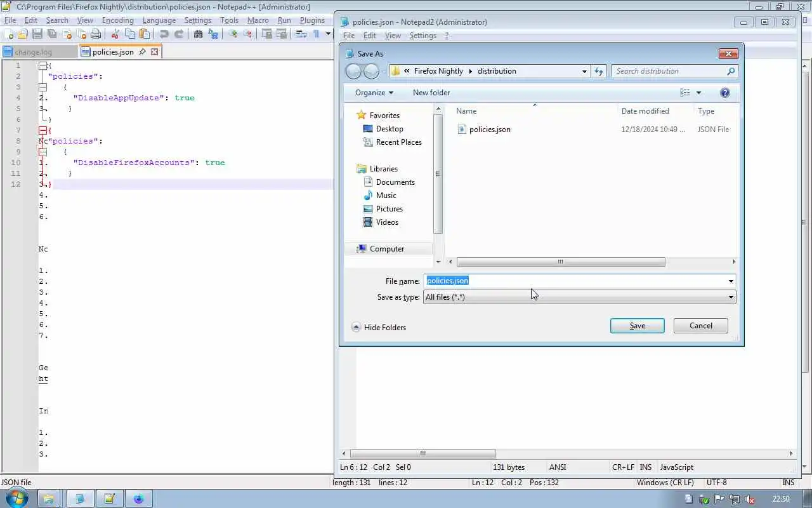This screenshot has width=812, height=508.
Task: Toggle word wrap in Notepad++ toolbar
Action: 301,34
